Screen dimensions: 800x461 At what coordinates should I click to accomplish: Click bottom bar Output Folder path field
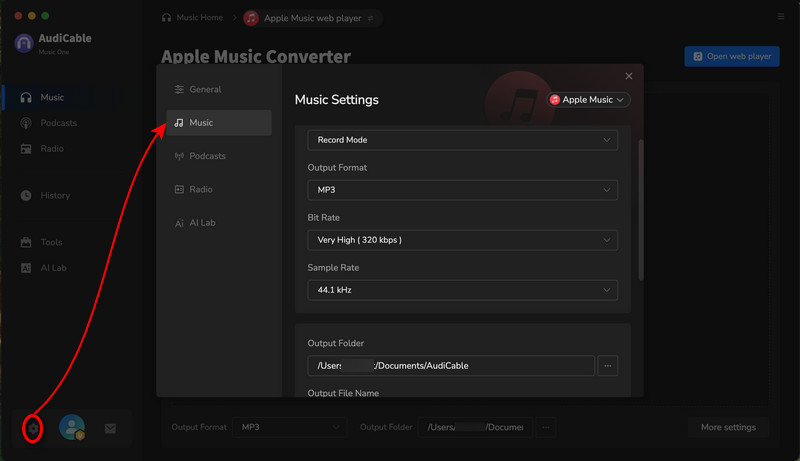475,427
